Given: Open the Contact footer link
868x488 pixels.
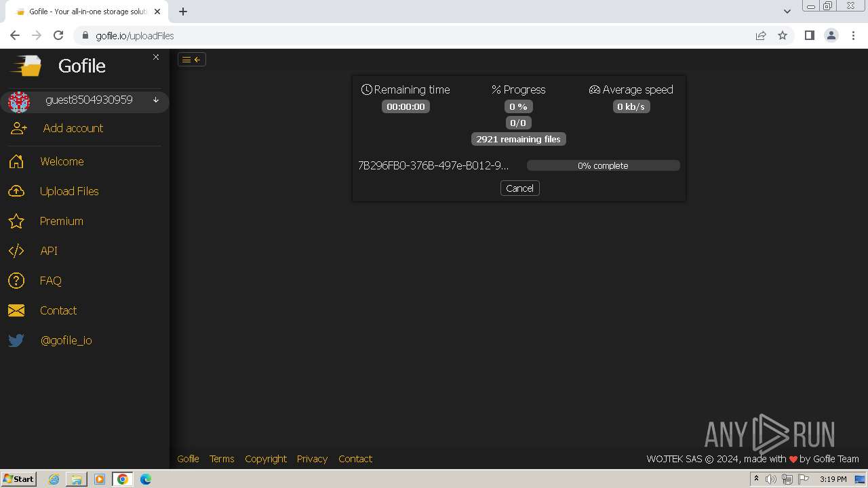Looking at the screenshot, I should pos(355,459).
